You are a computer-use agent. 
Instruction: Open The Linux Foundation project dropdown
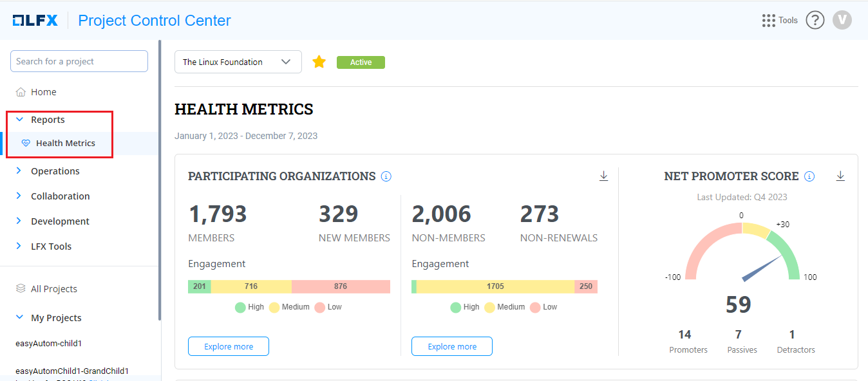238,62
